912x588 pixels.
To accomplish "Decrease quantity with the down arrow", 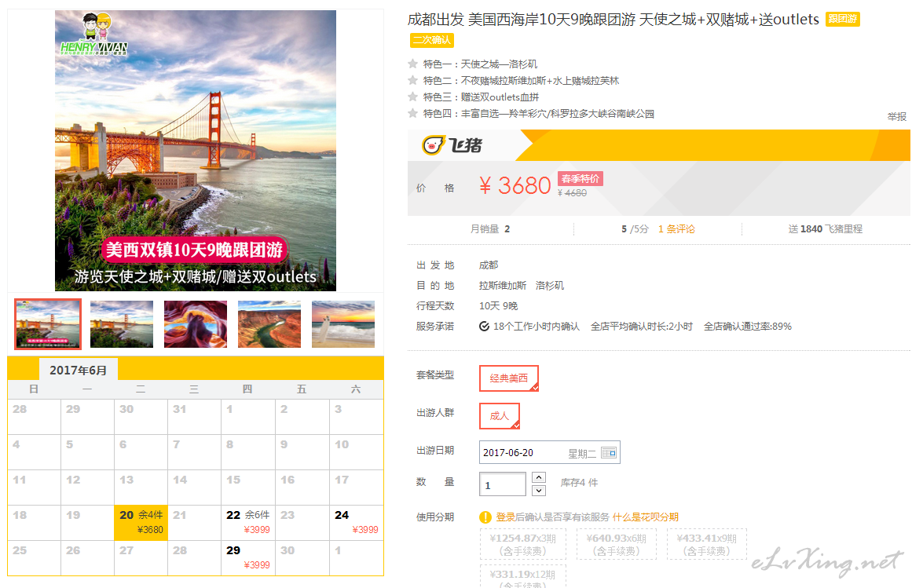I will click(539, 491).
